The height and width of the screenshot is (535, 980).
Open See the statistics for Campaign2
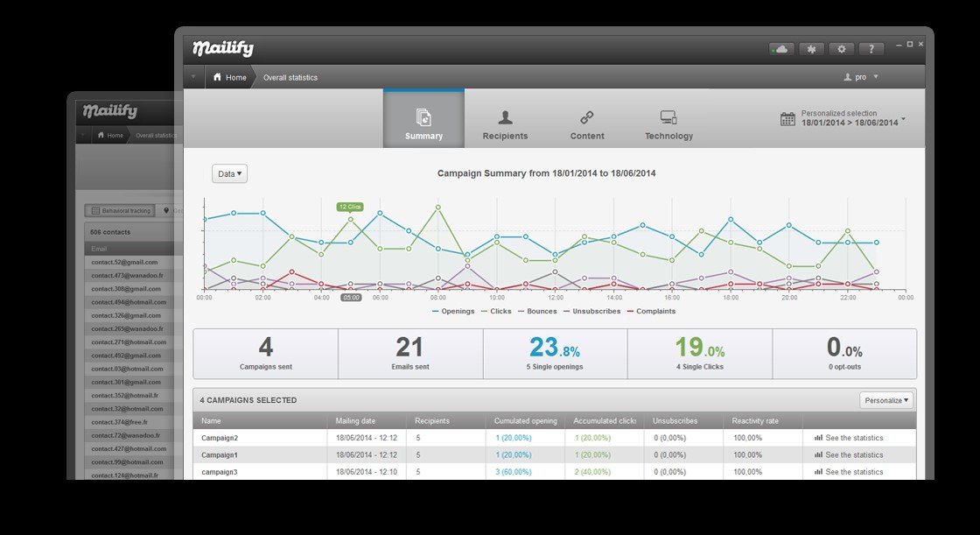point(849,438)
